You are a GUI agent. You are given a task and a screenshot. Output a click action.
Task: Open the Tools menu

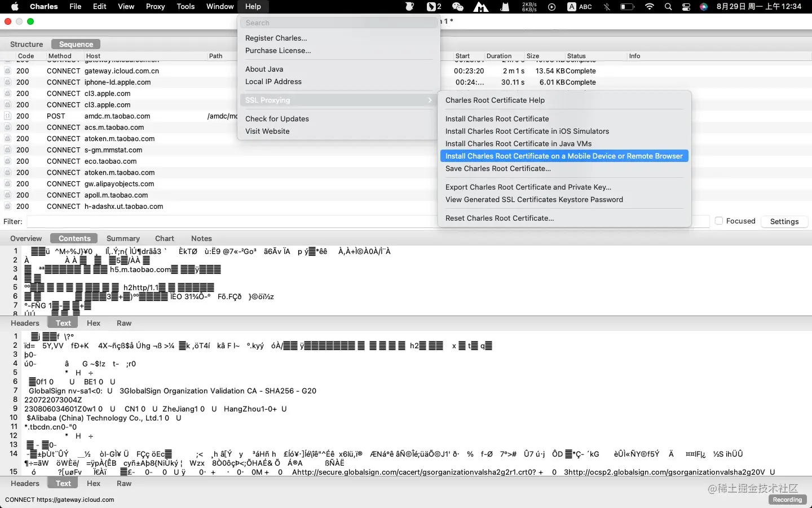point(186,7)
